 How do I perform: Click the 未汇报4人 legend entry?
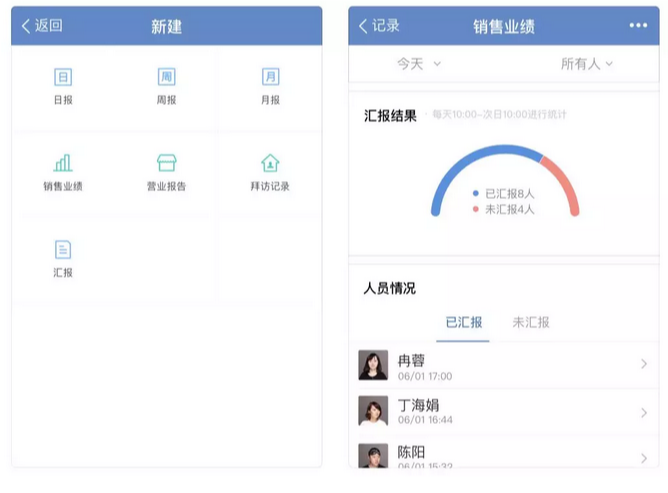tap(504, 209)
